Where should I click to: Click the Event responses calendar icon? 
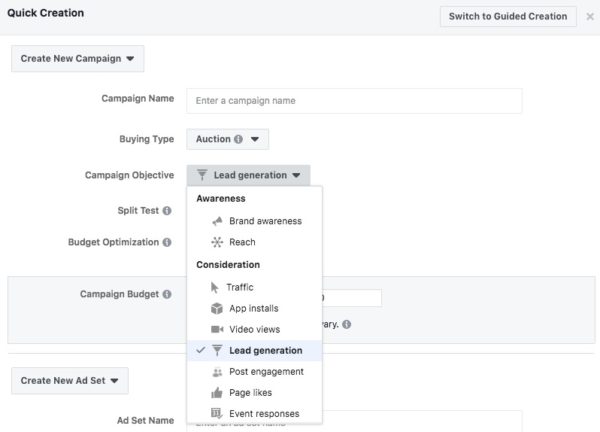click(217, 413)
